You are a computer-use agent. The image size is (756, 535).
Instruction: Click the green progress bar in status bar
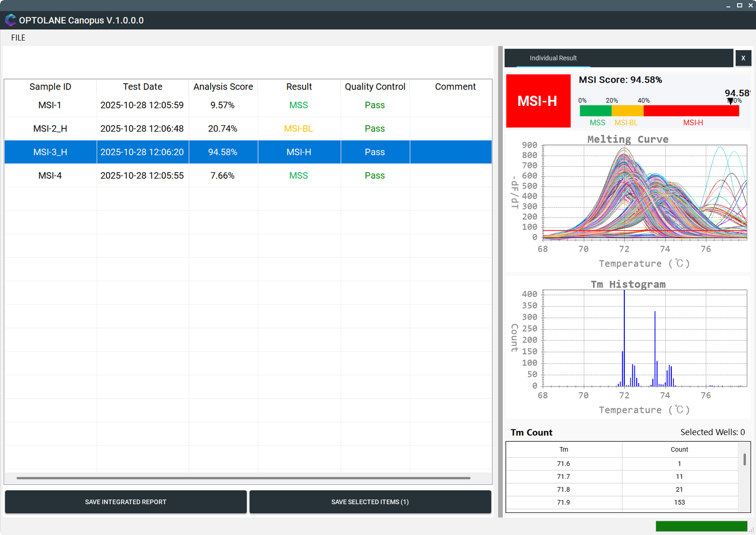click(x=701, y=526)
